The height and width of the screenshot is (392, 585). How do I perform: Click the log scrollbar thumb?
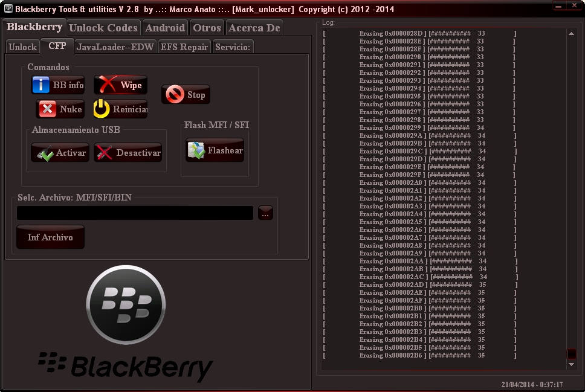click(571, 353)
